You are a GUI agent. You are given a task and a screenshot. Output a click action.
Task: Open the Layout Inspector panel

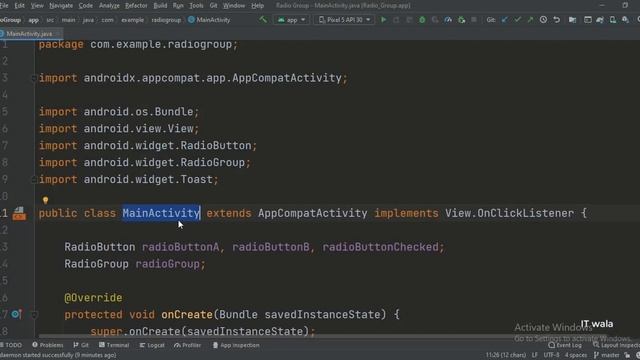[616, 345]
